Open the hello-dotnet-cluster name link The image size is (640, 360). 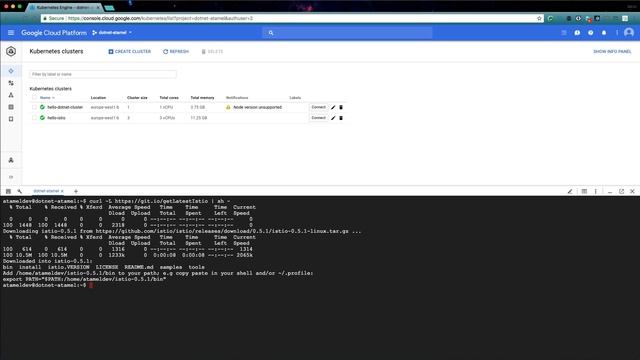(65, 107)
